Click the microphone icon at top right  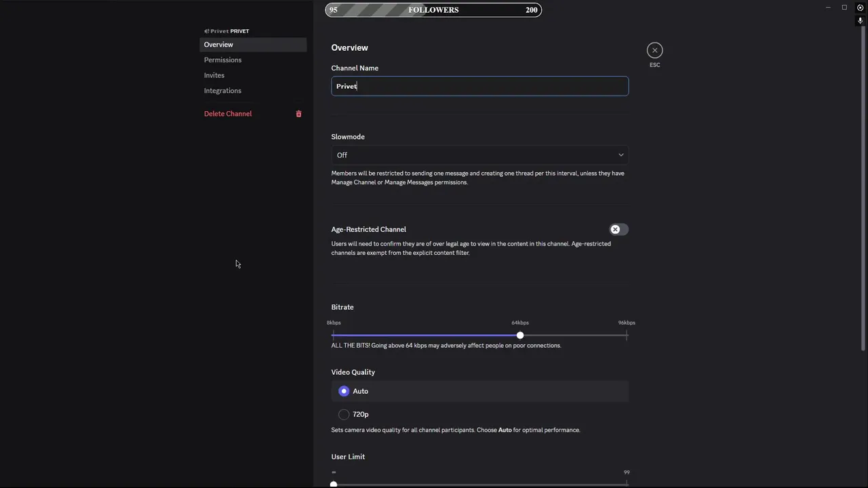click(x=860, y=20)
